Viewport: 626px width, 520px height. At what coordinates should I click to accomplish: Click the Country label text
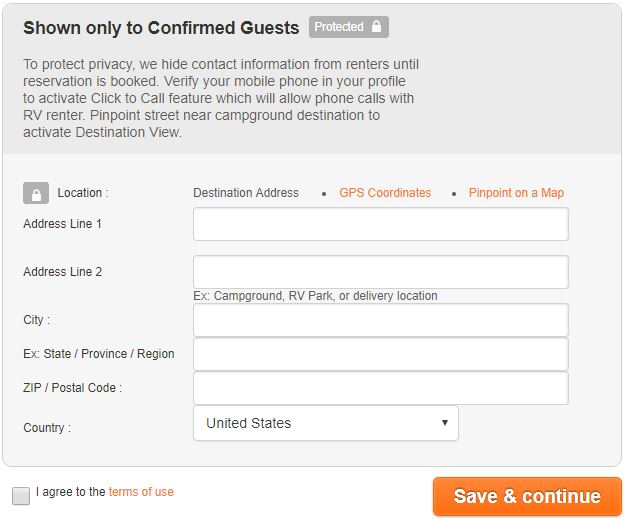point(47,428)
